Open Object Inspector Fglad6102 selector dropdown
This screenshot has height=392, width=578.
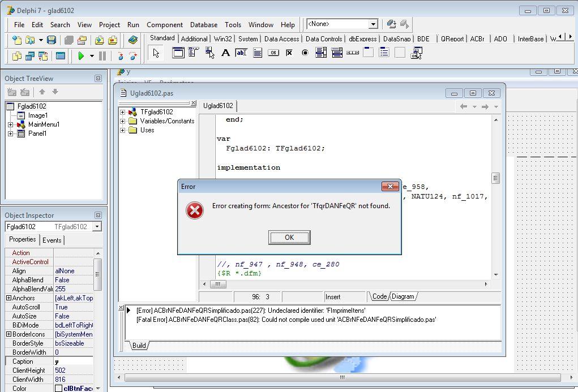[97, 227]
